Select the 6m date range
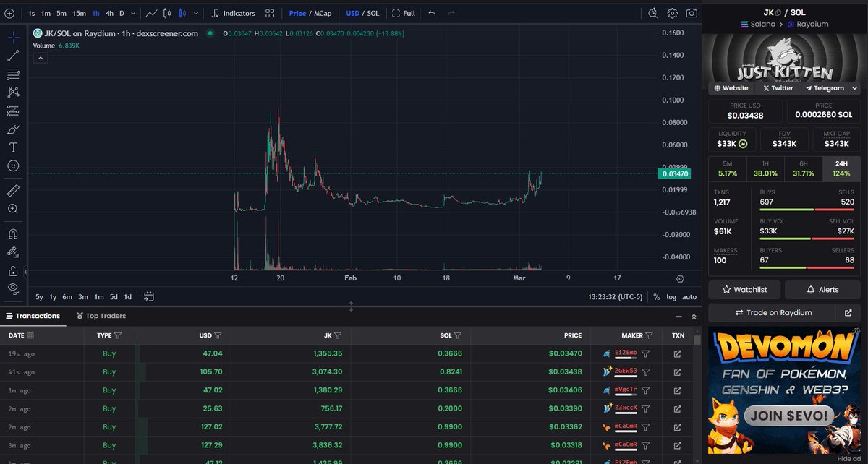Image resolution: width=868 pixels, height=464 pixels. click(67, 296)
